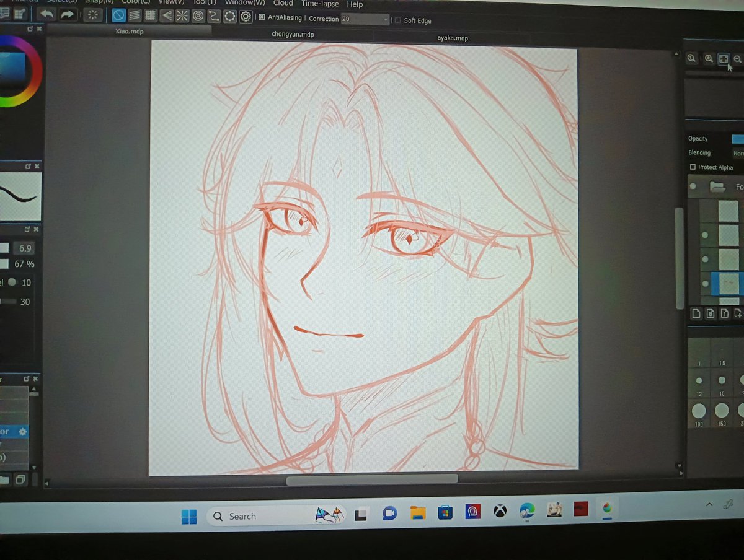Show hidden icons chevron in system tray

pos(709,505)
